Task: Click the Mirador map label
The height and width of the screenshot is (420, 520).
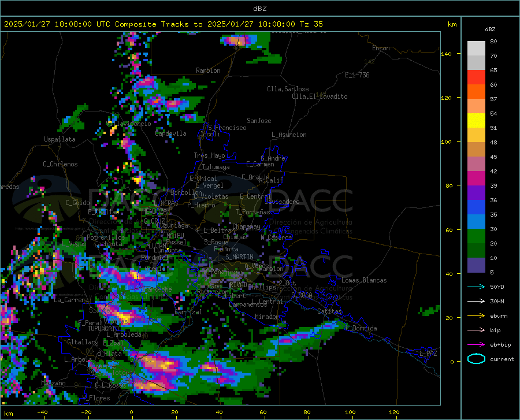Action: (267, 317)
